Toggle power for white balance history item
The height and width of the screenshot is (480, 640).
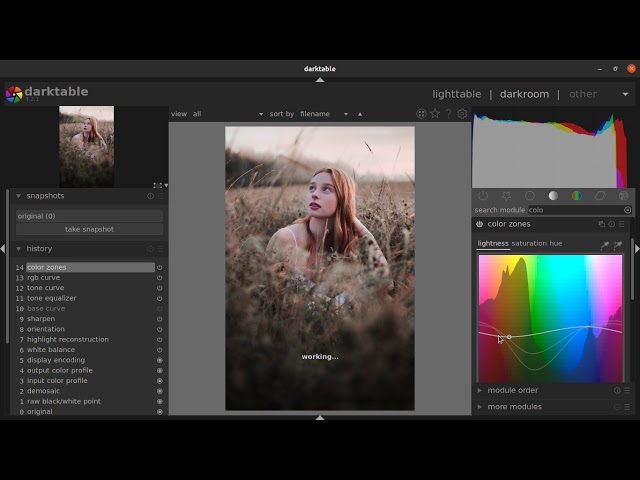160,350
